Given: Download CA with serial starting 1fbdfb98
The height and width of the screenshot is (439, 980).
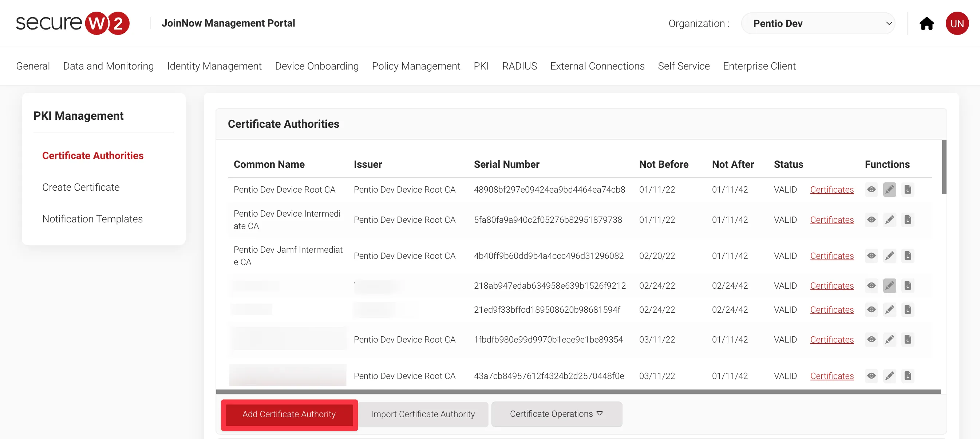Looking at the screenshot, I should coord(908,339).
